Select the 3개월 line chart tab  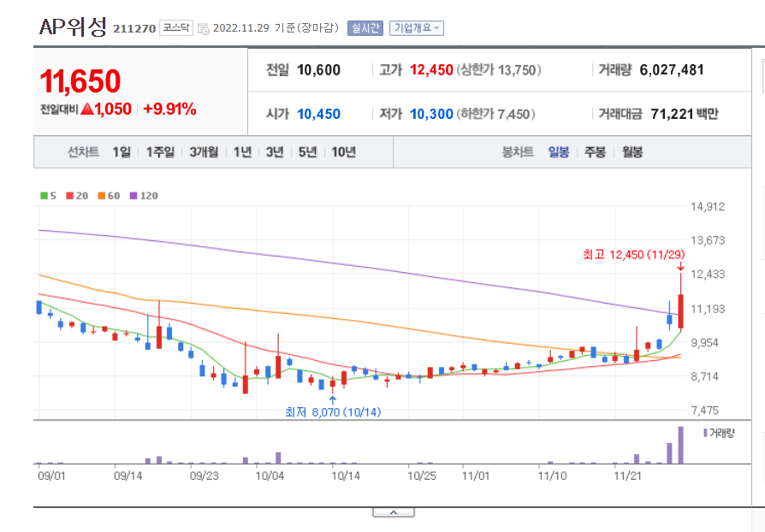click(x=204, y=152)
